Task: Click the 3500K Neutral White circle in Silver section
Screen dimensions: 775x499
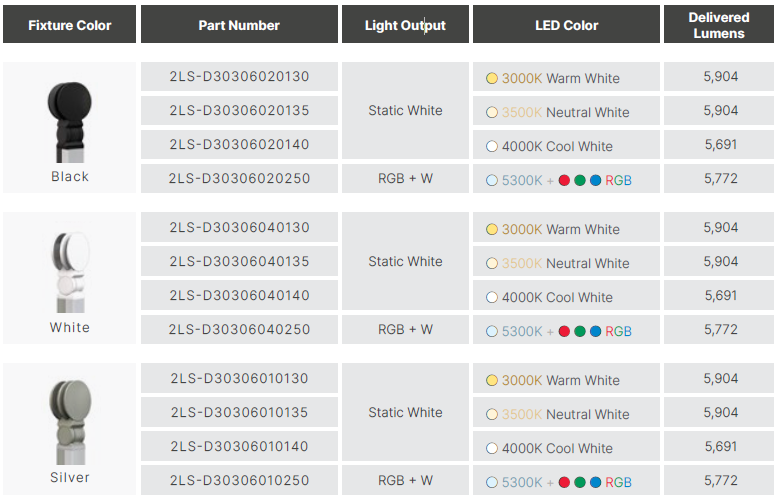Action: pos(492,414)
